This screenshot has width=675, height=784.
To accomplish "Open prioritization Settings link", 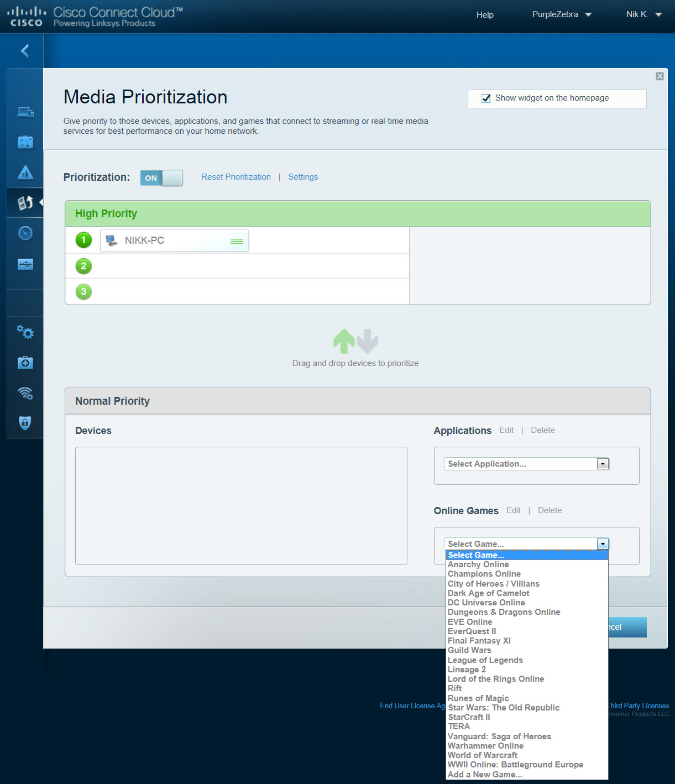I will tap(303, 177).
